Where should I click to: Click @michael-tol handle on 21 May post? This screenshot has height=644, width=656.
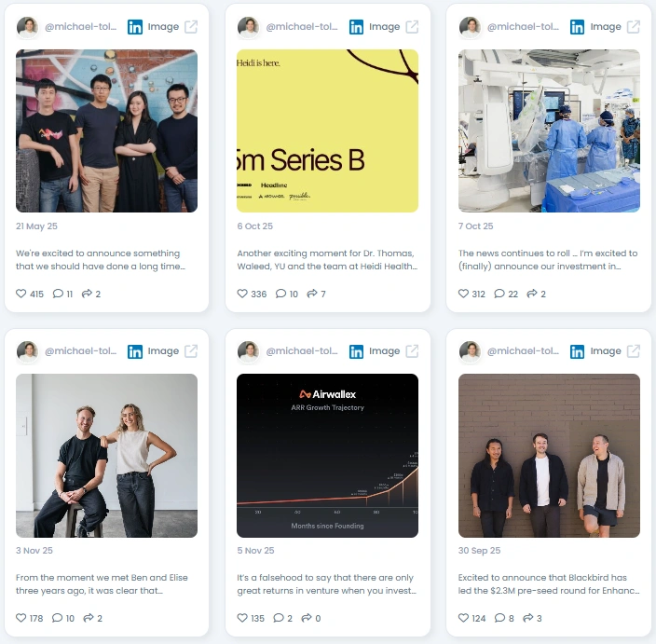point(81,27)
